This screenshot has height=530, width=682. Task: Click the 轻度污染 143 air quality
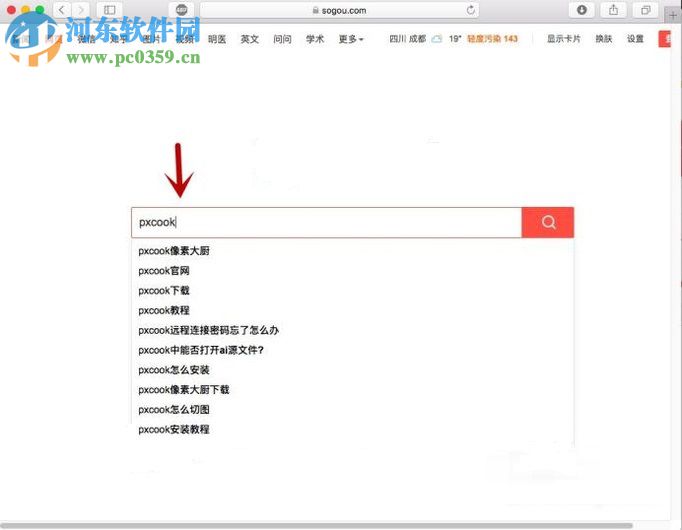pos(492,39)
